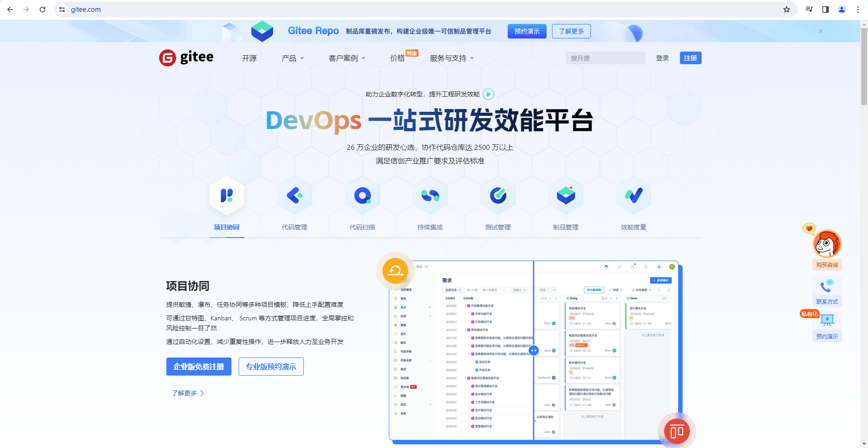Select the 代码扫描 feature icon

362,195
